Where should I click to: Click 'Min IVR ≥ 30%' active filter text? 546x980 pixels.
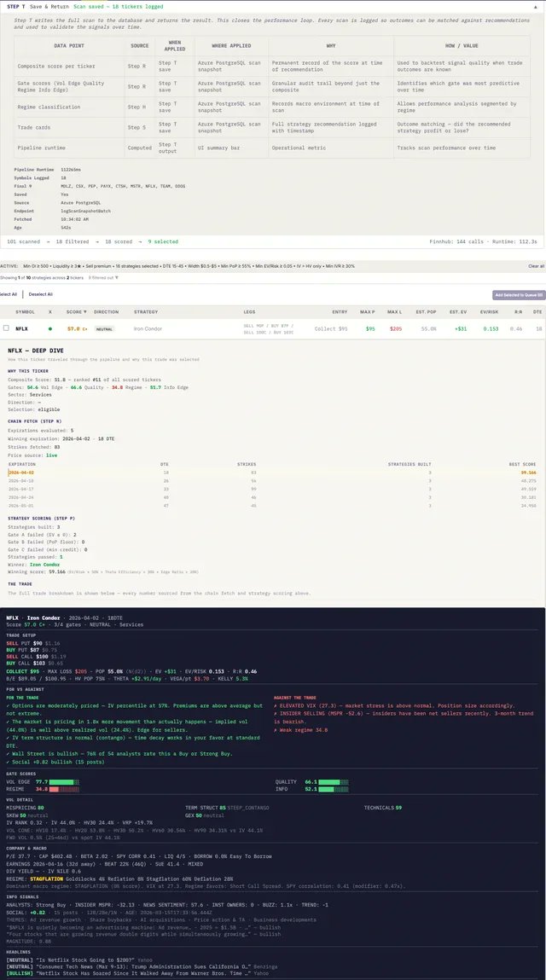341,266
